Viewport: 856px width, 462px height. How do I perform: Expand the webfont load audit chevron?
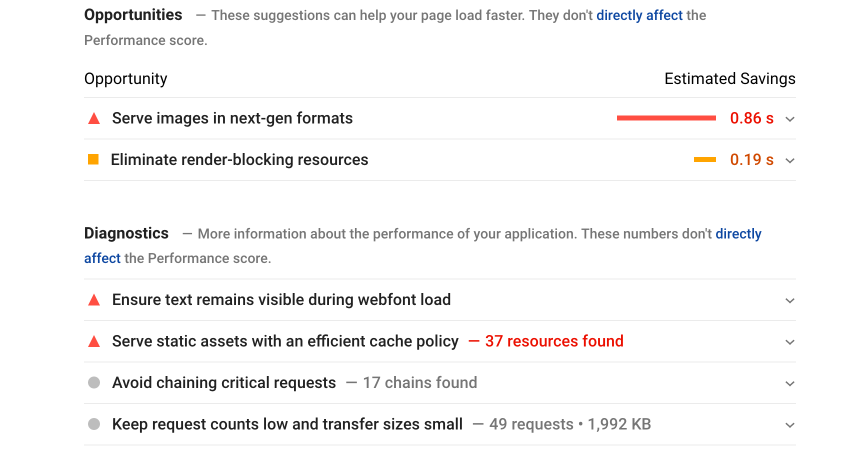pos(789,301)
